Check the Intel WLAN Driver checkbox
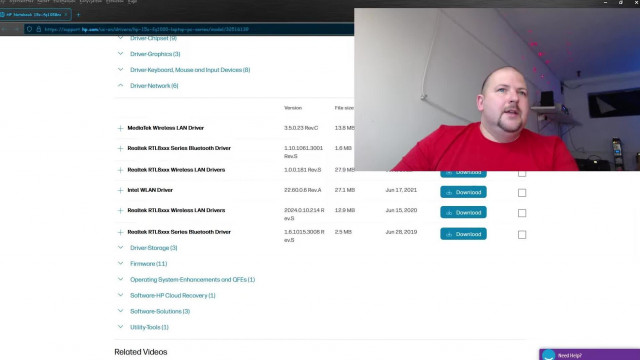The image size is (640, 360). pos(522,193)
